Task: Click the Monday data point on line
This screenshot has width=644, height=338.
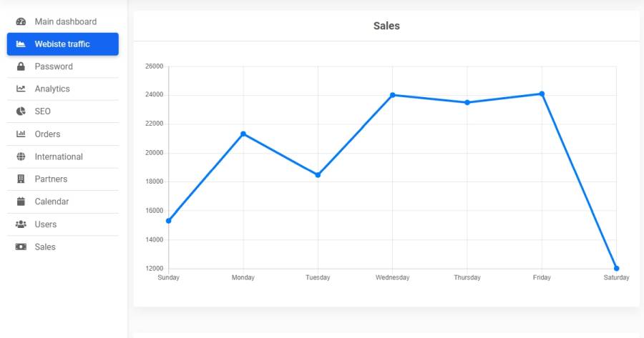Action: 243,134
